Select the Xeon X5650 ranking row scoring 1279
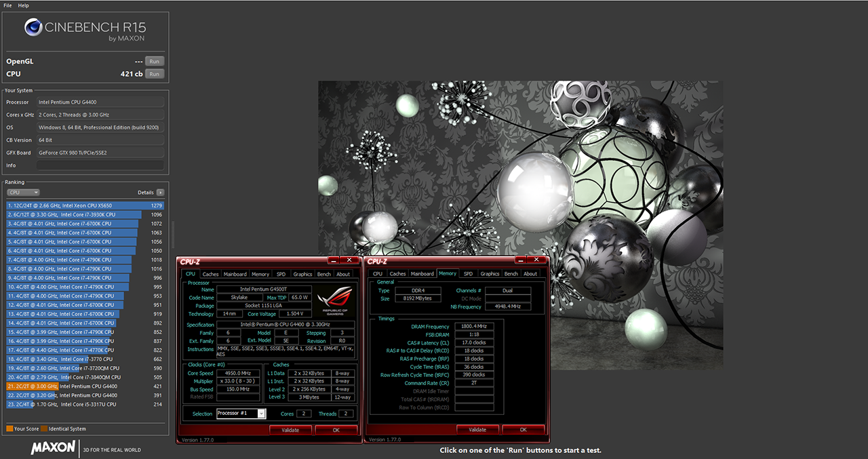 tap(85, 205)
